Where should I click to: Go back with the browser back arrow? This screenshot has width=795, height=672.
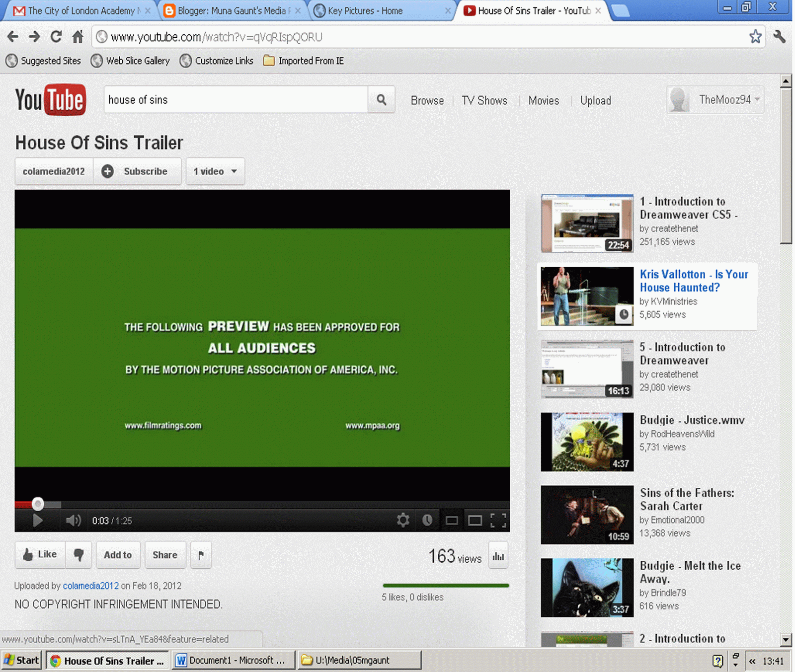point(13,37)
